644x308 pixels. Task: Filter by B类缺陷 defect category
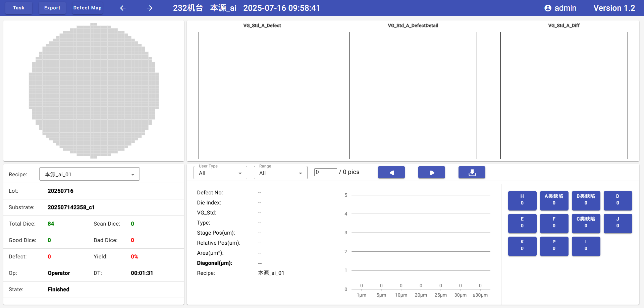tap(586, 200)
